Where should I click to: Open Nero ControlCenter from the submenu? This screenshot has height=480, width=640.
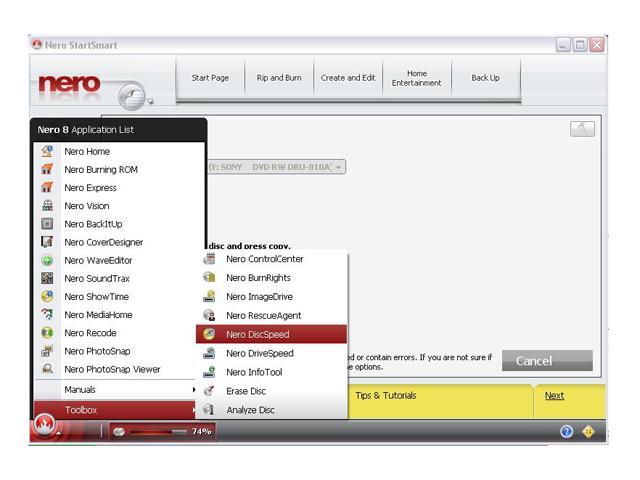(x=271, y=258)
